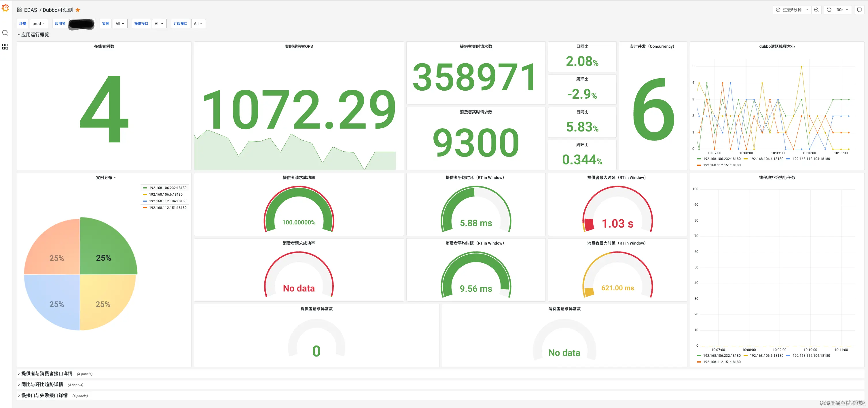Toggle the favorite star next to dashboard title
Image resolution: width=868 pixels, height=408 pixels.
pos(78,10)
